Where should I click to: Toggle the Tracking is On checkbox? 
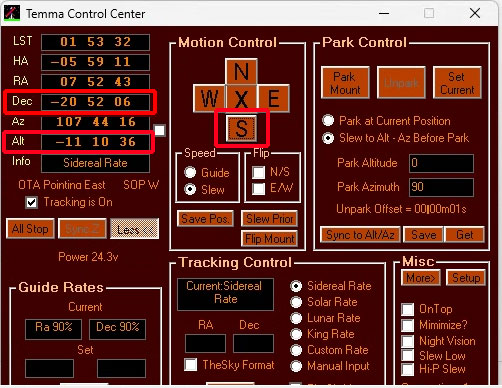32,202
